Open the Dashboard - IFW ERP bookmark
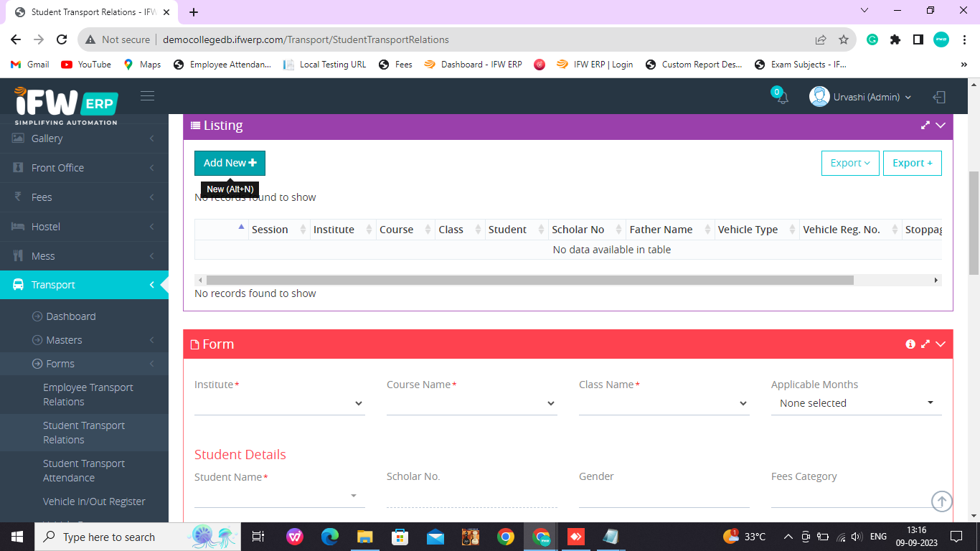 (x=473, y=65)
